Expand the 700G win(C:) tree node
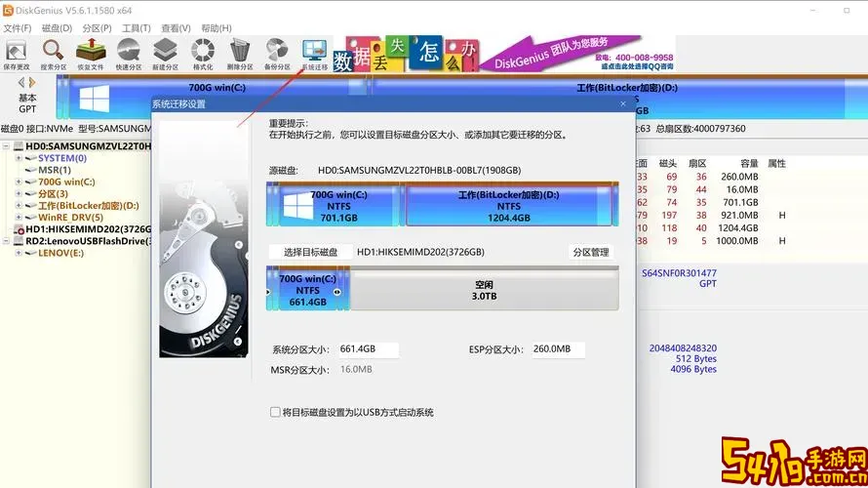This screenshot has width=868, height=488. click(x=19, y=182)
